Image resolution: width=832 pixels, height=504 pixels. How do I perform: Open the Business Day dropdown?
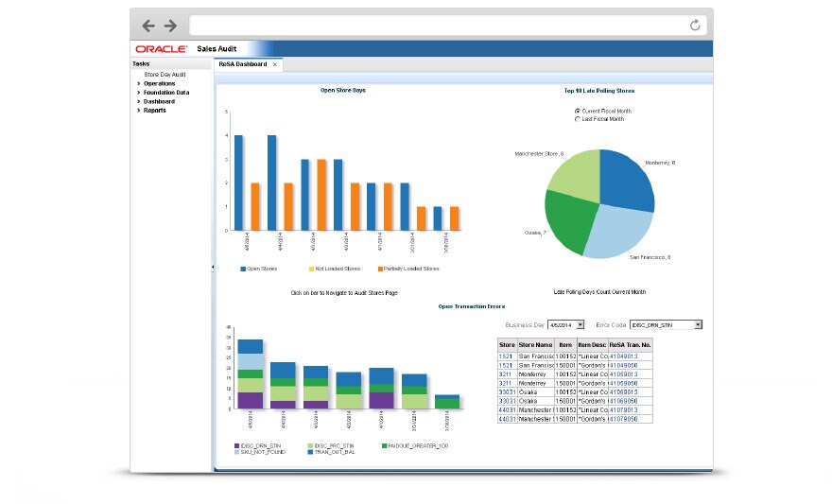(580, 324)
